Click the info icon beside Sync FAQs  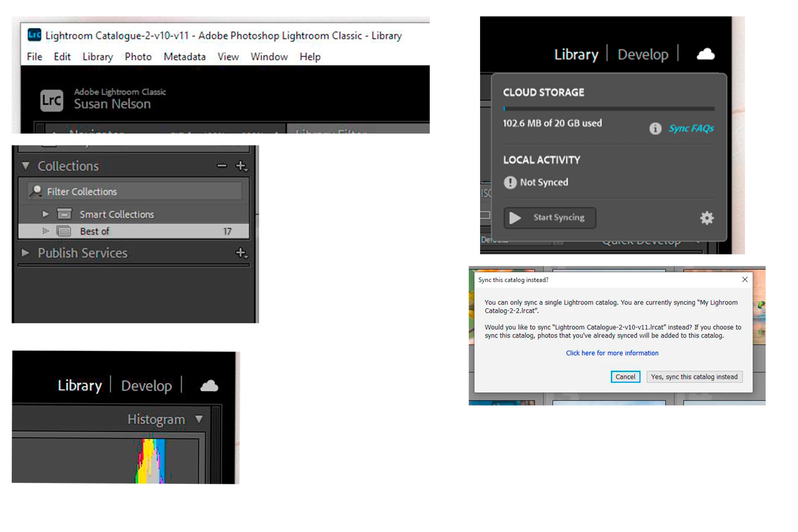655,128
